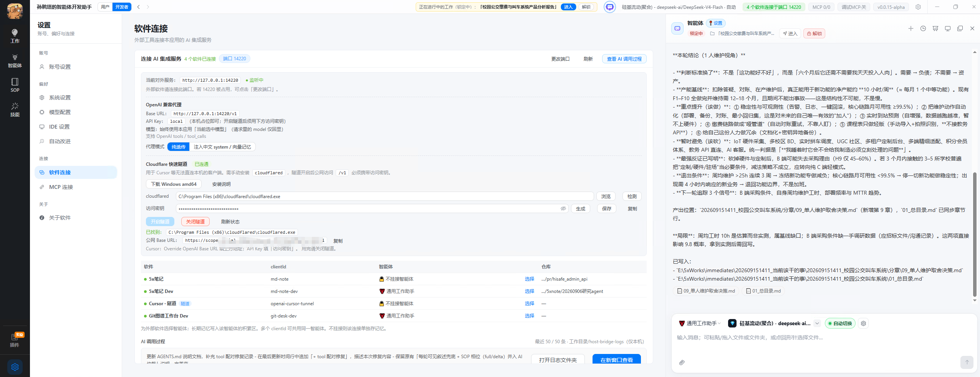Click 在新窗口查看 button
This screenshot has height=377, width=980.
point(616,360)
